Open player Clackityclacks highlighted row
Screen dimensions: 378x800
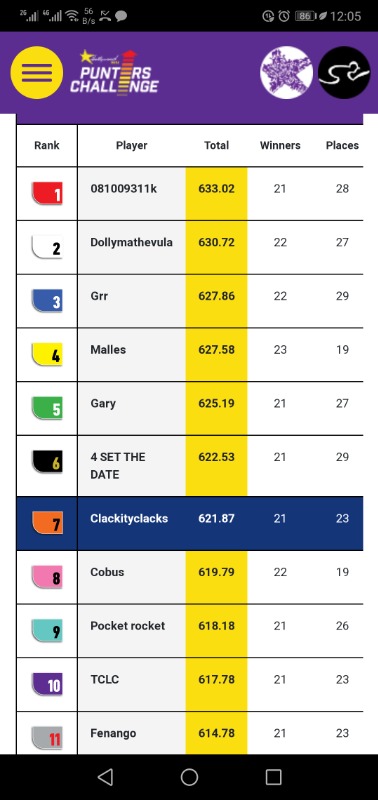click(x=190, y=523)
